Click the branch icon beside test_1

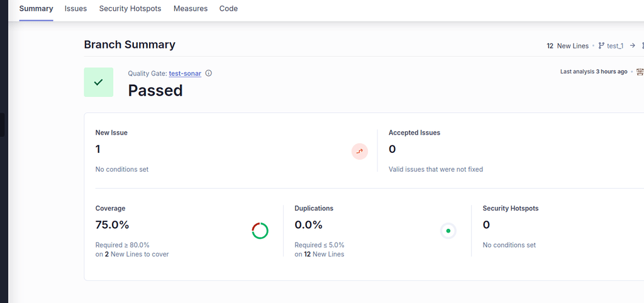tap(601, 46)
